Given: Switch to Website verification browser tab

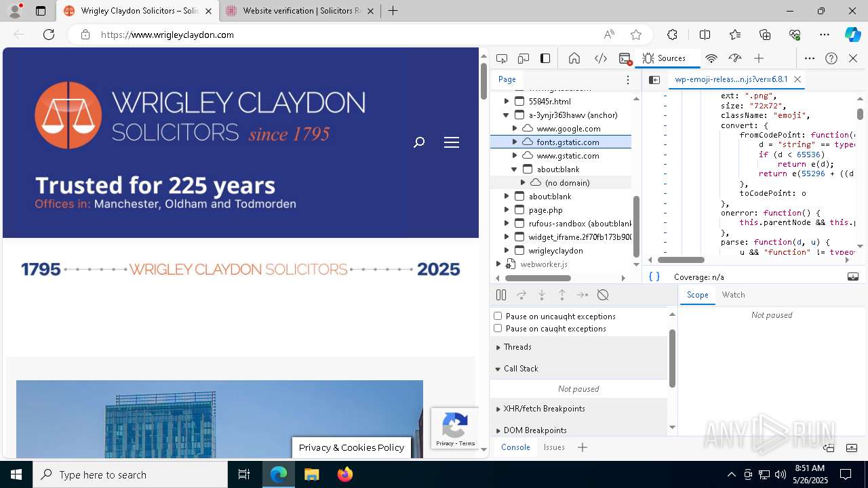Looking at the screenshot, I should point(300,11).
